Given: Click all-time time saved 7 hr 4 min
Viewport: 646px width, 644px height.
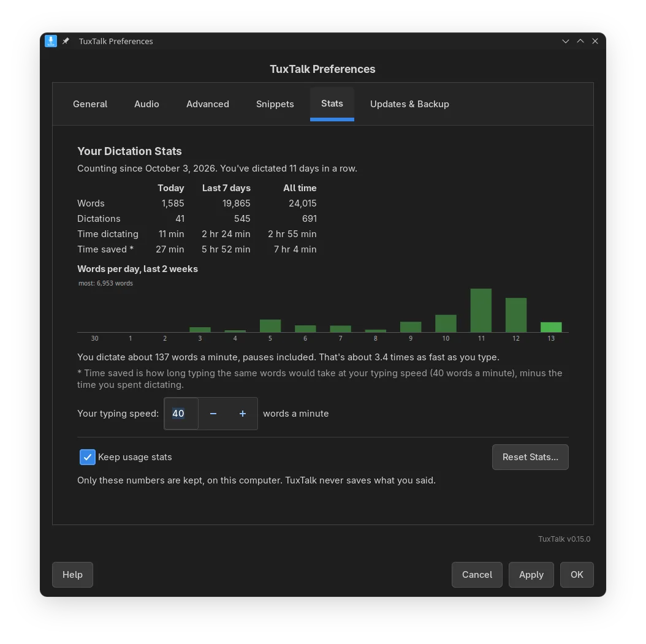Looking at the screenshot, I should pos(295,249).
